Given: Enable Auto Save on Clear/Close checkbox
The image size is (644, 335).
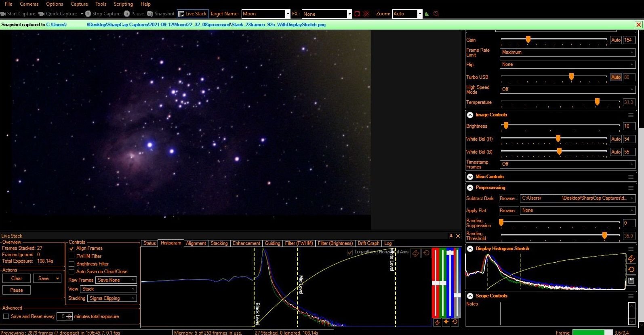Looking at the screenshot, I should 72,272.
